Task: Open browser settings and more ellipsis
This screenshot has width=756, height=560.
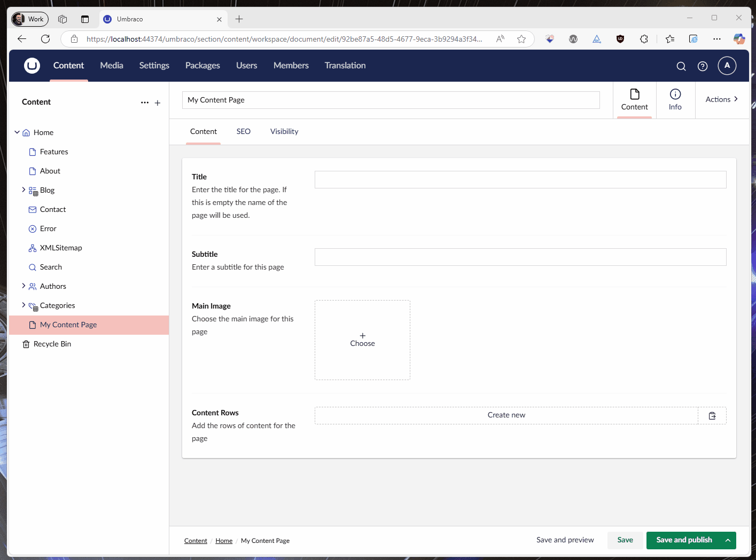Action: click(x=717, y=38)
